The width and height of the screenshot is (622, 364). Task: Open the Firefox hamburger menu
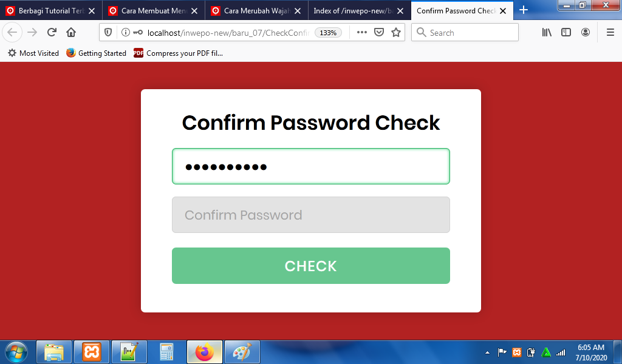pyautogui.click(x=610, y=33)
